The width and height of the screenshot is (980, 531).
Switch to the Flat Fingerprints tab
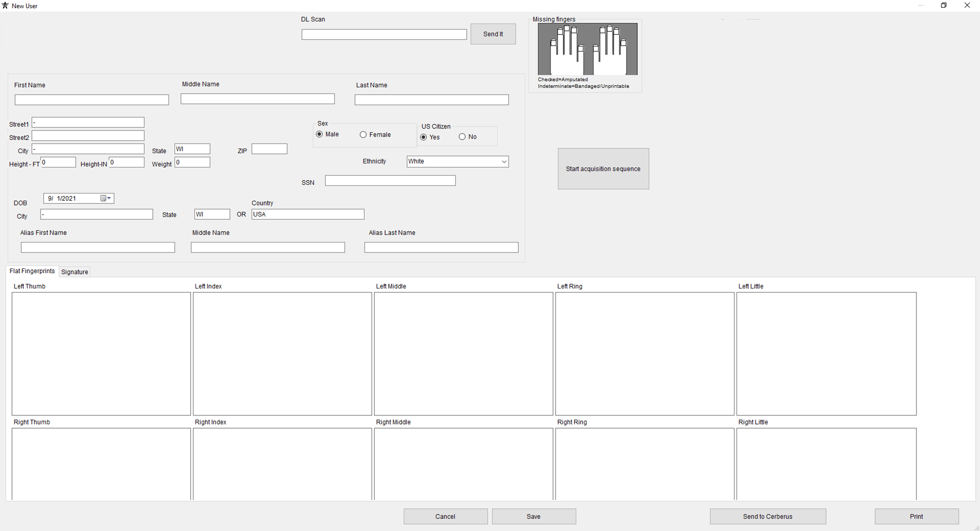click(32, 271)
